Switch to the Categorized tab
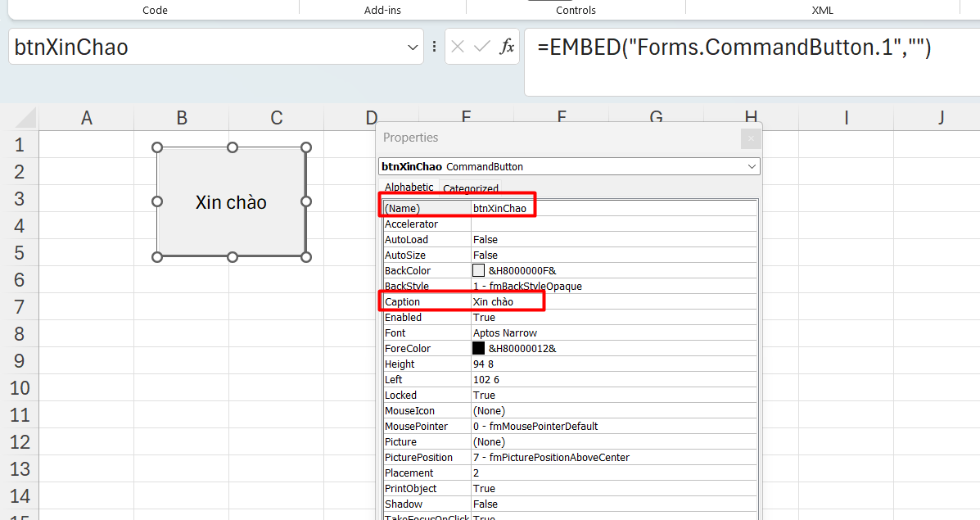980x520 pixels. 471,188
